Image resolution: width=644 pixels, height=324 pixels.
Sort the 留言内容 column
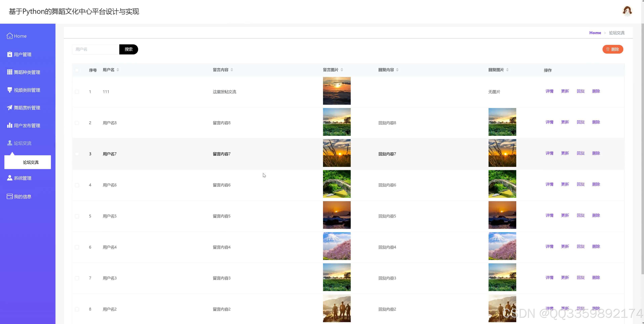[x=232, y=70]
